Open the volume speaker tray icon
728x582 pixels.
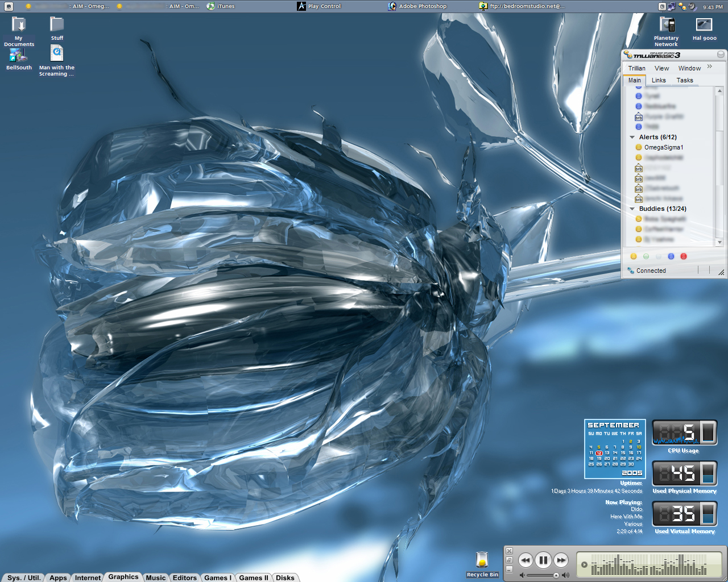click(692, 6)
